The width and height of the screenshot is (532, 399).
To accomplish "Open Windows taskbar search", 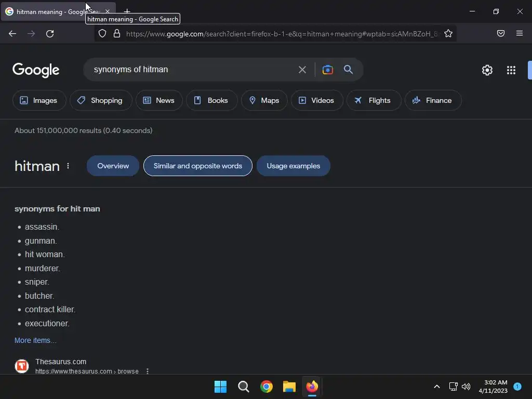I will 243,387.
